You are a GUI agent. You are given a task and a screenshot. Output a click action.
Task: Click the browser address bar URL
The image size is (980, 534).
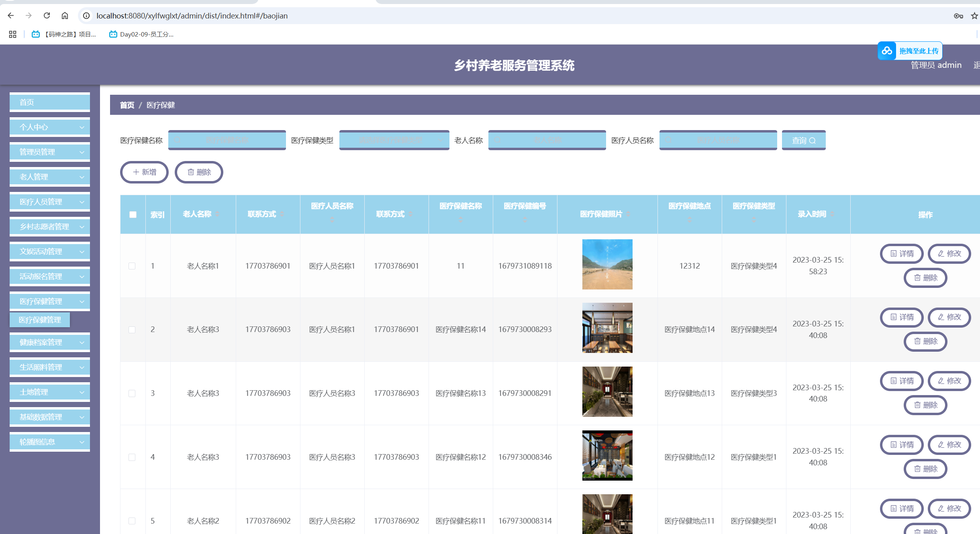click(x=192, y=16)
